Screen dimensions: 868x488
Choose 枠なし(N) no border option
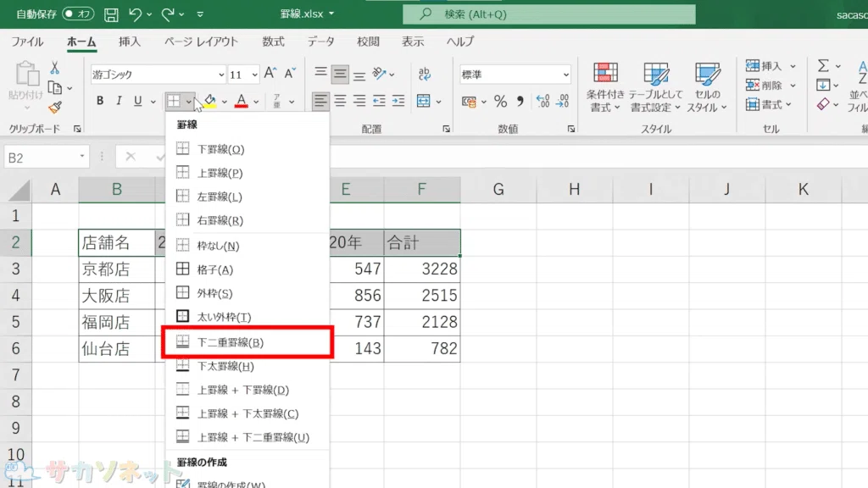point(248,246)
